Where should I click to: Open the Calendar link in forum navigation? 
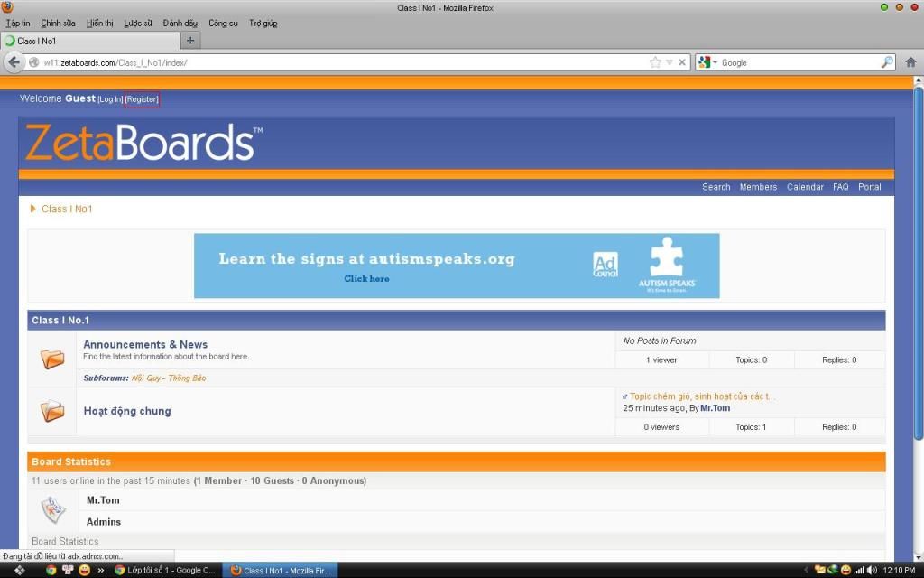(805, 187)
